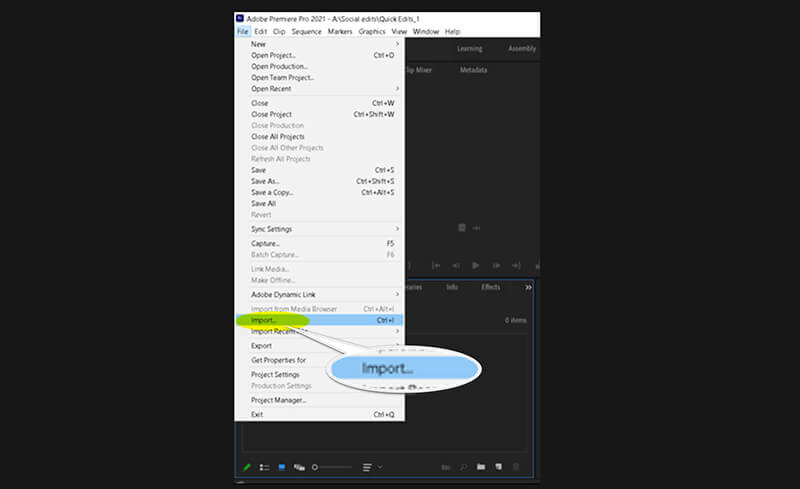Choose Open Production... menu item
Screen dimensions: 800x489
click(x=319, y=66)
